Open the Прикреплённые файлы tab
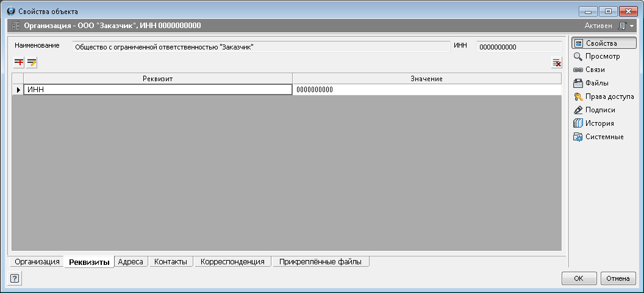This screenshot has width=644, height=293. pos(320,262)
